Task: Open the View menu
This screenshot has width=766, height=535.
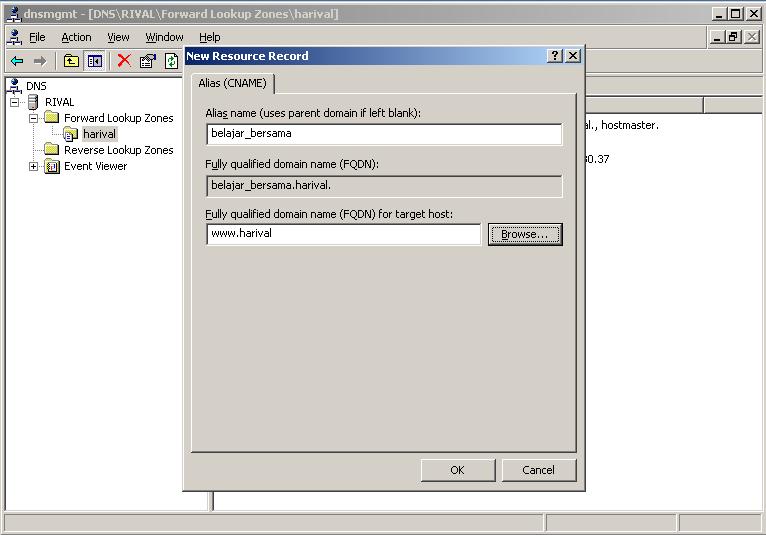Action: pos(118,37)
